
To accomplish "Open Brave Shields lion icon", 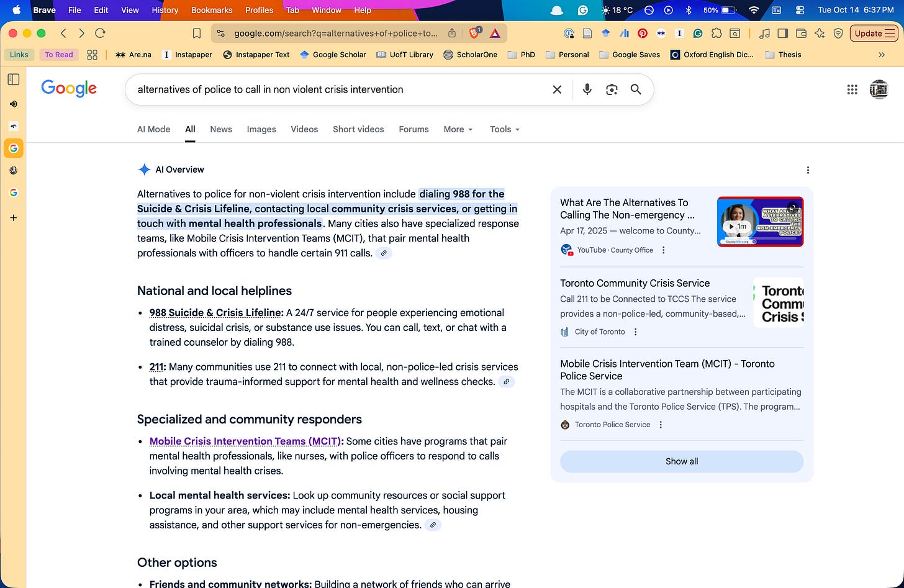I will pos(475,34).
